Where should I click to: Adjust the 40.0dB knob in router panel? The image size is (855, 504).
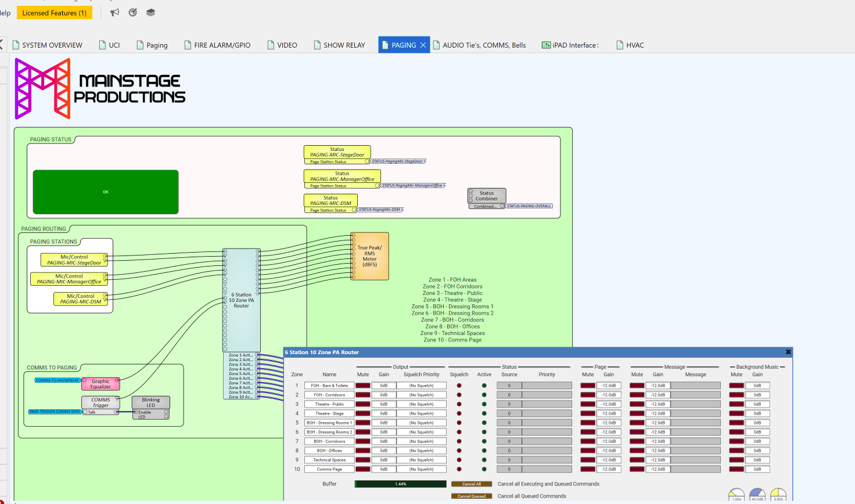click(757, 495)
